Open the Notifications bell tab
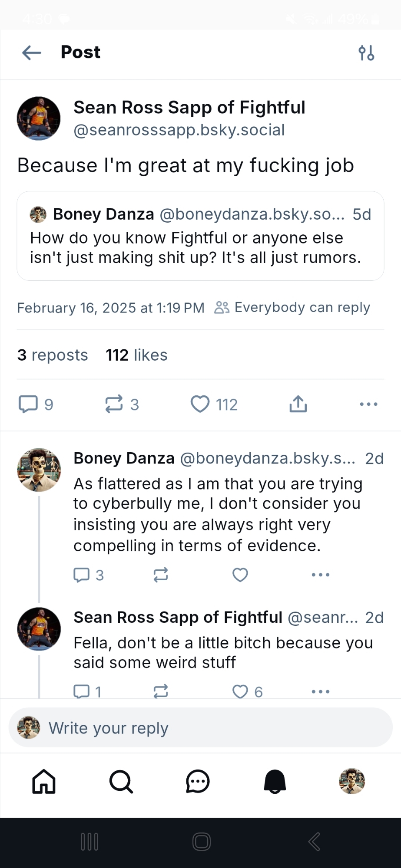 pyautogui.click(x=275, y=781)
